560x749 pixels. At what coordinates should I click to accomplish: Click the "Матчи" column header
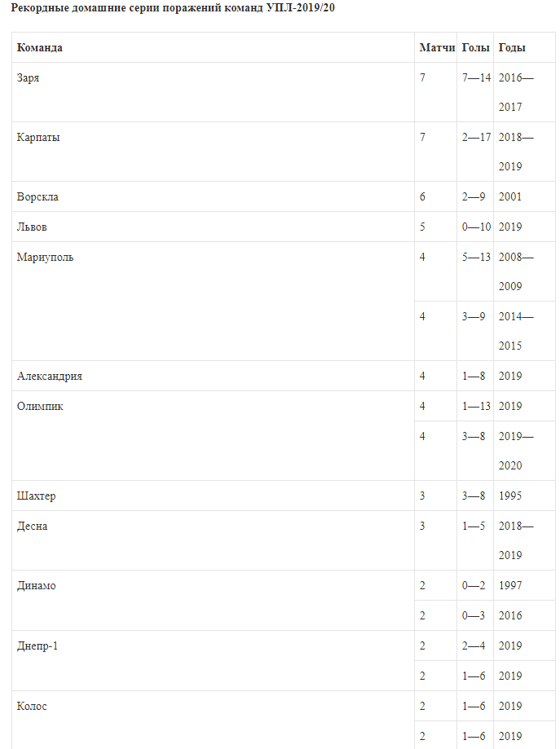click(x=437, y=48)
